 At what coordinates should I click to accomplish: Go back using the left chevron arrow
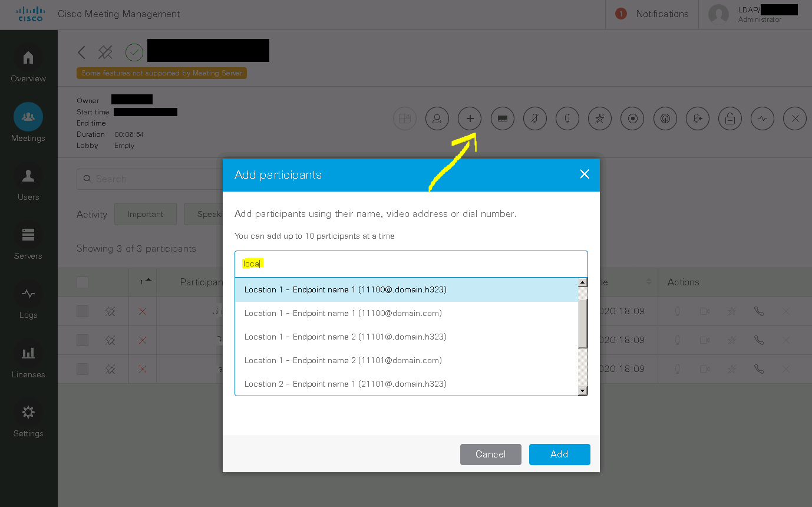click(82, 52)
